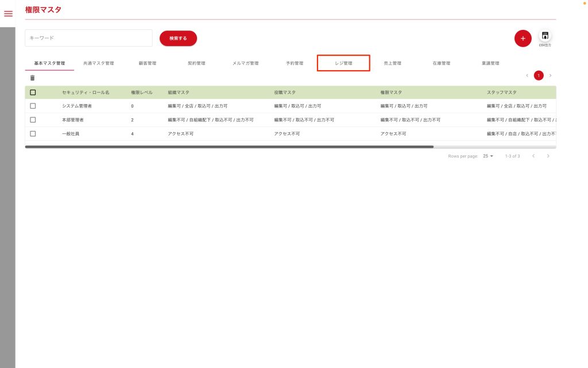Switch to the レジ管理 tab
Viewport: 588px width, 368px height.
pos(343,63)
